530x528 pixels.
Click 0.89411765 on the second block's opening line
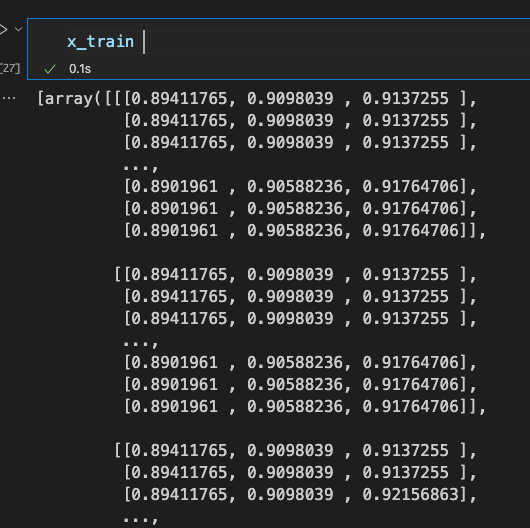coord(179,274)
